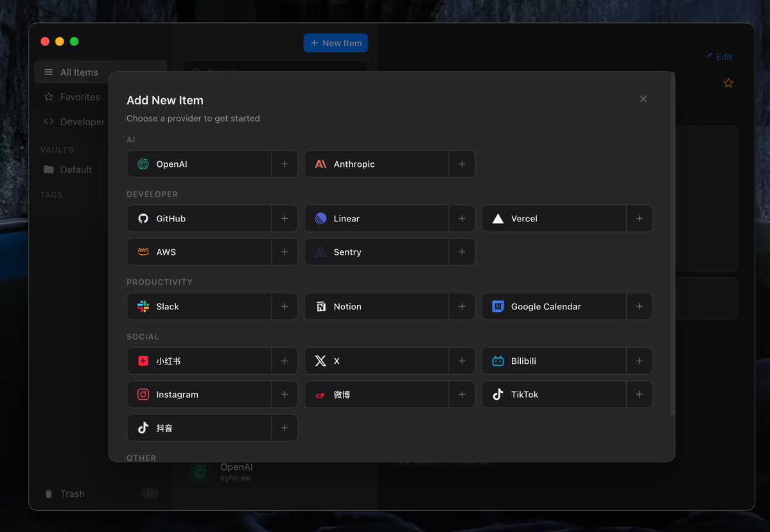
Task: Click the plus button next to Vercel
Action: 639,218
